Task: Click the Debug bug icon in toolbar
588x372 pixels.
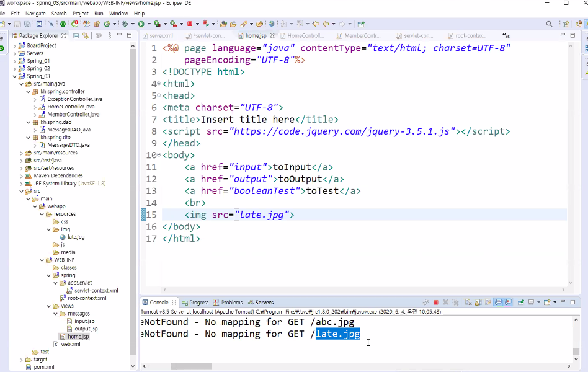Action: [125, 24]
